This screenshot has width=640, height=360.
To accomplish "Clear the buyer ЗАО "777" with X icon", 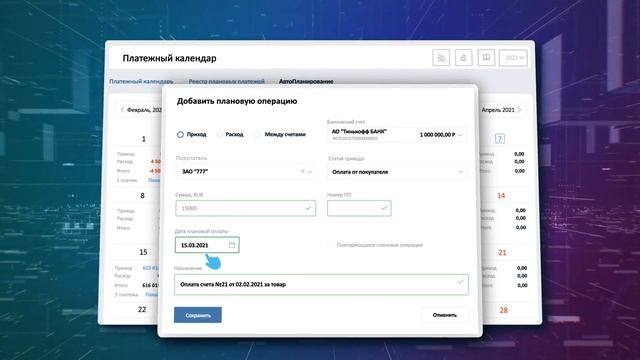I will pos(302,171).
